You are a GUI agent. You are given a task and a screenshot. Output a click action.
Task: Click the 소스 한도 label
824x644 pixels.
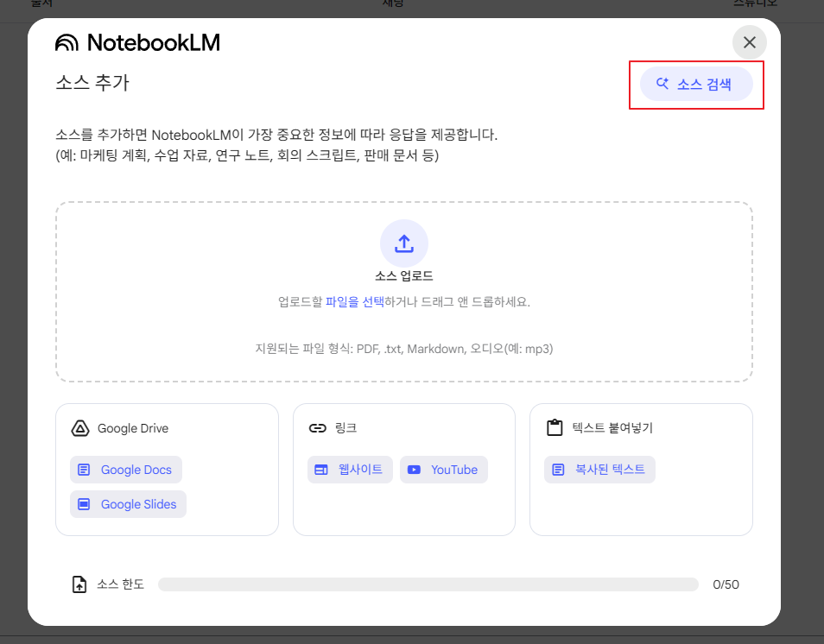point(120,584)
